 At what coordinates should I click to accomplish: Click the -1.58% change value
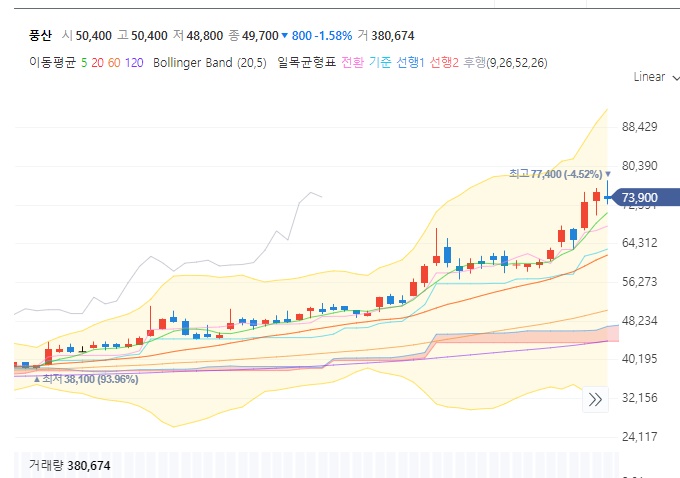pyautogui.click(x=333, y=36)
